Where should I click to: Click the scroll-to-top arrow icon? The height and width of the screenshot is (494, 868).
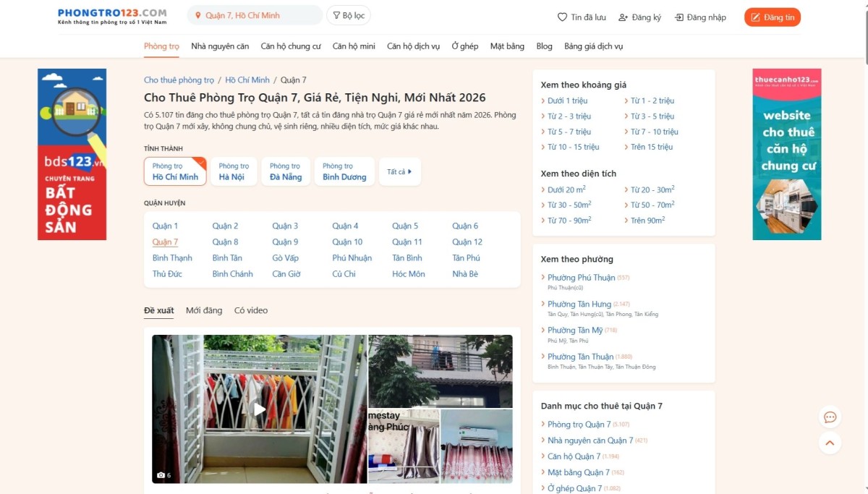click(x=830, y=443)
